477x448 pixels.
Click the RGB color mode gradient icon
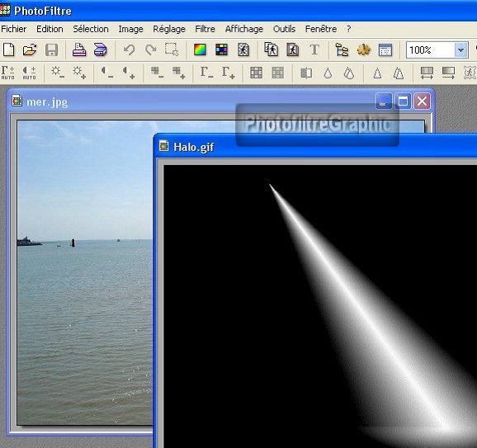point(200,50)
